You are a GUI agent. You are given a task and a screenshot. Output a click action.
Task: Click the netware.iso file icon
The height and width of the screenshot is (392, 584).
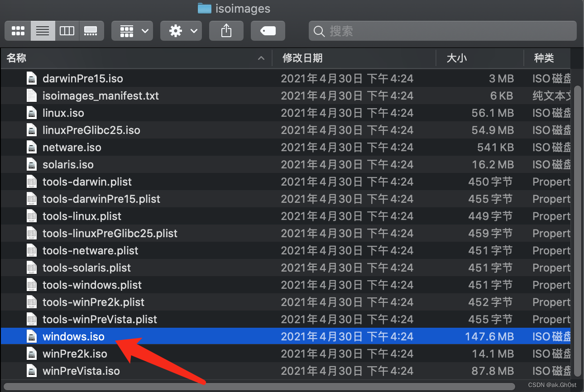click(x=31, y=147)
